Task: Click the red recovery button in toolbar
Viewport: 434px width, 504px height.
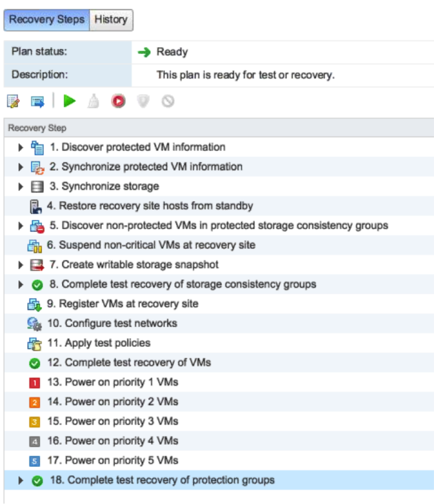Action: 118,101
